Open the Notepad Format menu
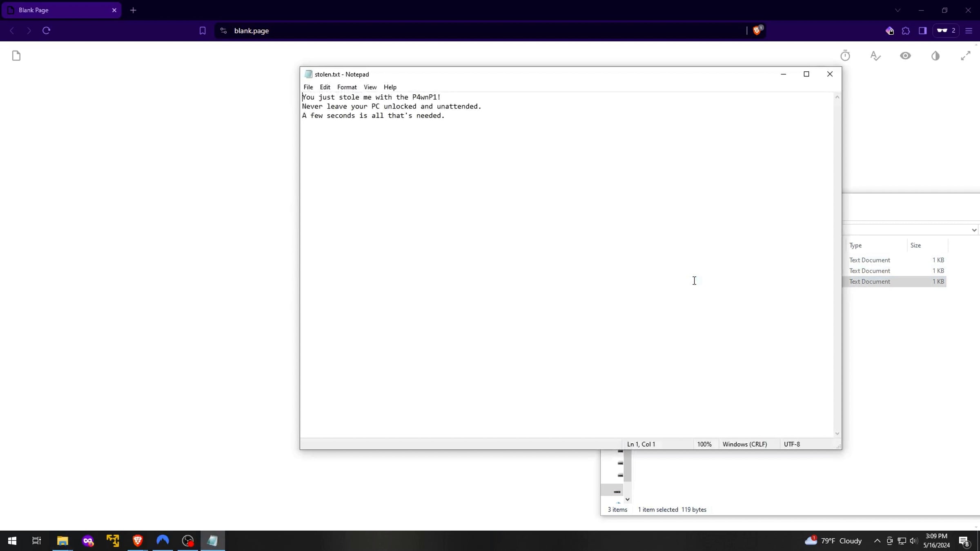This screenshot has height=551, width=980. pyautogui.click(x=347, y=87)
